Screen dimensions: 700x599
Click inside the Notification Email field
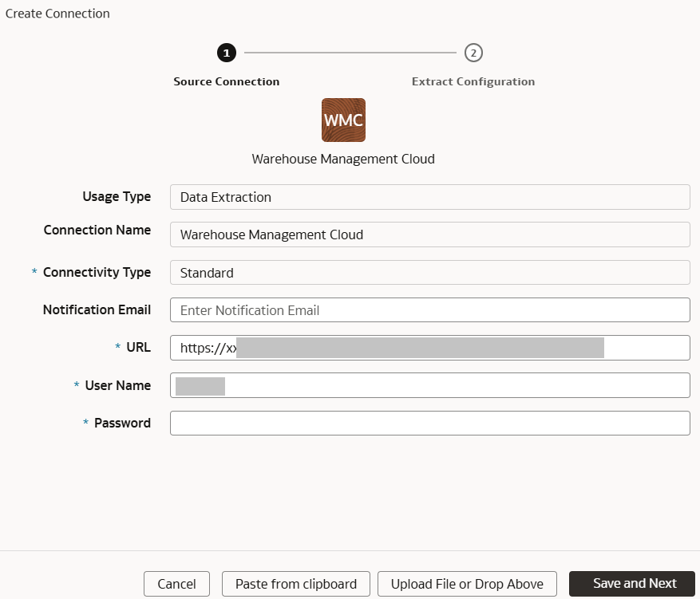click(x=429, y=309)
